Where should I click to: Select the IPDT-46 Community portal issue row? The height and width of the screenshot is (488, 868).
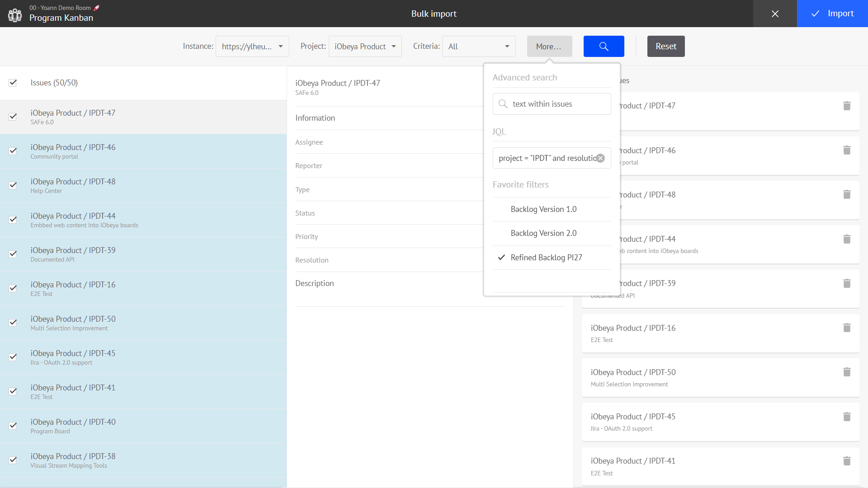tap(143, 151)
